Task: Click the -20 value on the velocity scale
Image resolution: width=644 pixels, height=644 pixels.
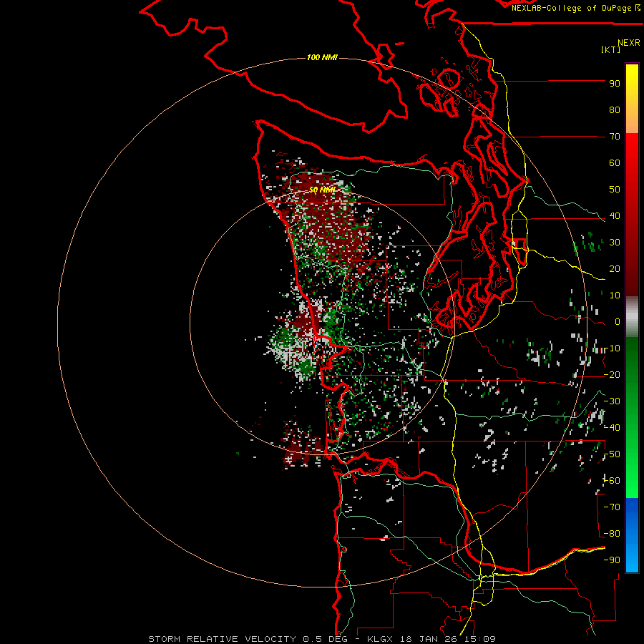Action: click(612, 375)
